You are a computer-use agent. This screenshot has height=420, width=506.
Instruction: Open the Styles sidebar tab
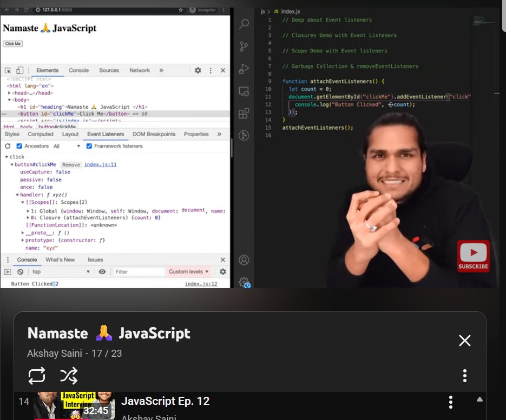click(x=12, y=134)
